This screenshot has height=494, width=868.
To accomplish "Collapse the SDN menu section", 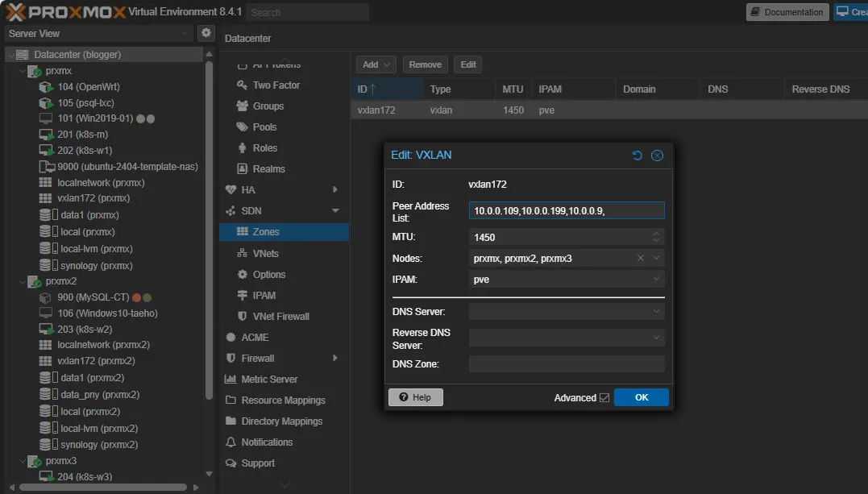I will tap(335, 211).
